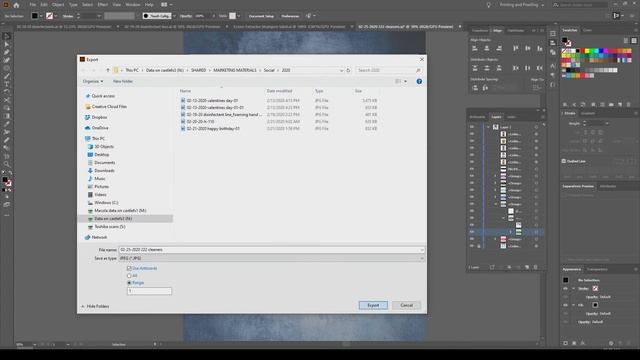Select the Type tool in left toolbar
Image resolution: width=640 pixels, height=360 pixels.
coord(7,84)
